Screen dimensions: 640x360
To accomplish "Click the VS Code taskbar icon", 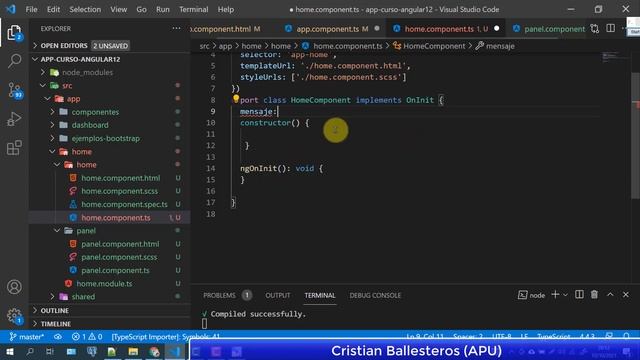I will click(x=175, y=351).
